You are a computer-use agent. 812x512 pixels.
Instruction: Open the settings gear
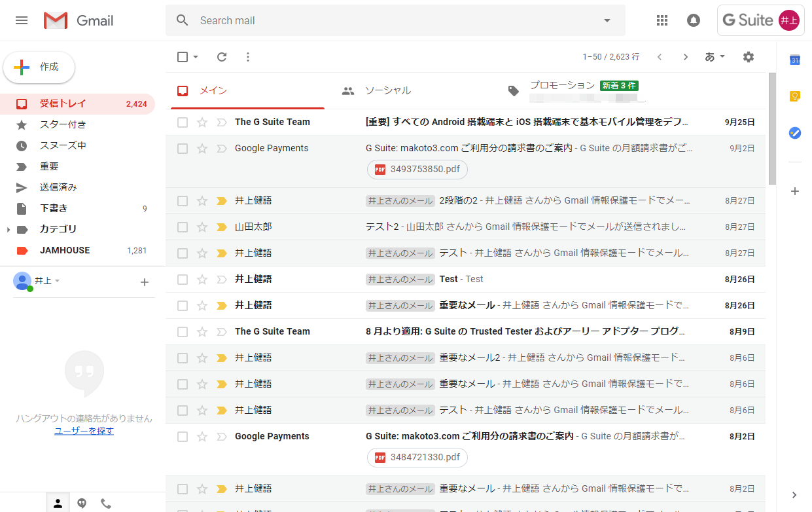click(749, 57)
